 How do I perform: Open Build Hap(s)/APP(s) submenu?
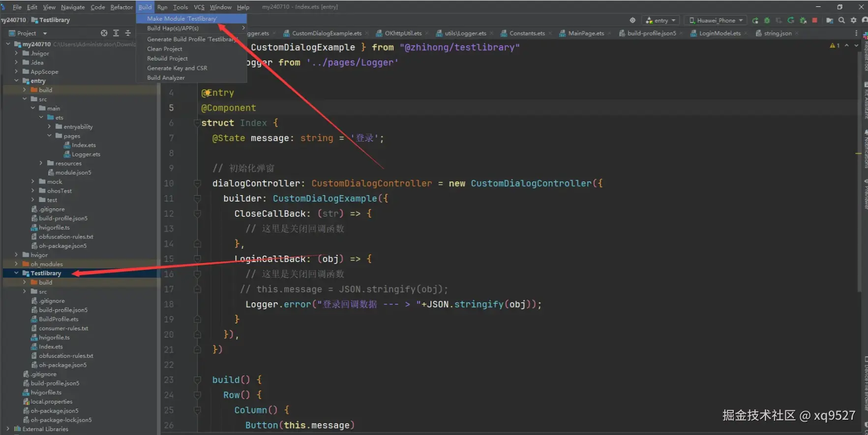(191, 28)
